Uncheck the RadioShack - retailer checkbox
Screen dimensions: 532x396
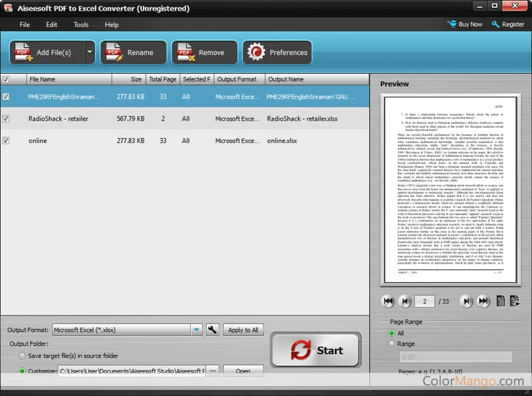6,118
